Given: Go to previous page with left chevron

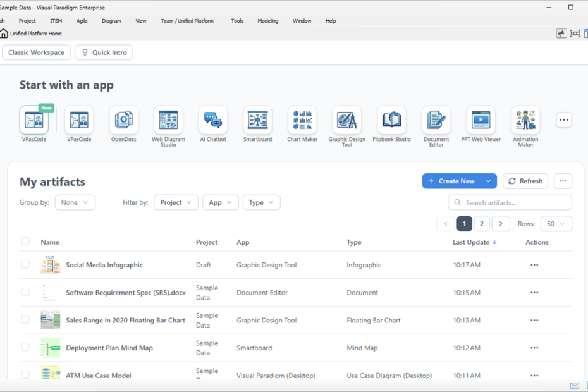Looking at the screenshot, I should pos(446,224).
